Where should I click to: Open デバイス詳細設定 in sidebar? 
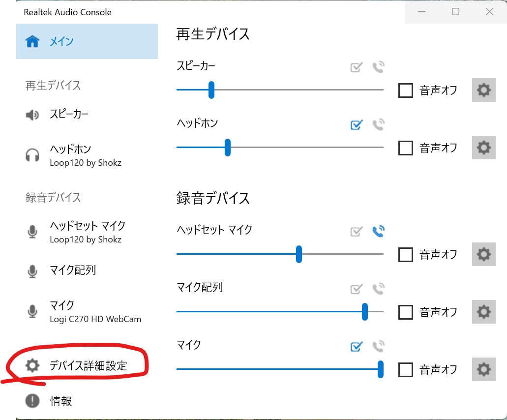(x=87, y=366)
